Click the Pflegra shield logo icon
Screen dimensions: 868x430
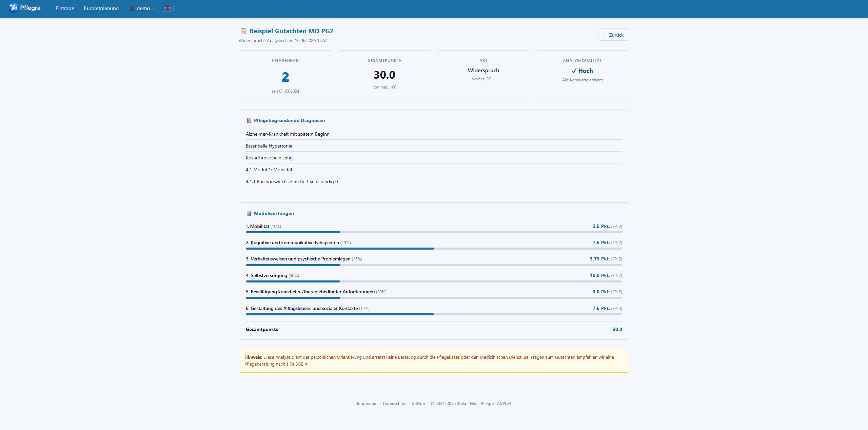[x=13, y=8]
